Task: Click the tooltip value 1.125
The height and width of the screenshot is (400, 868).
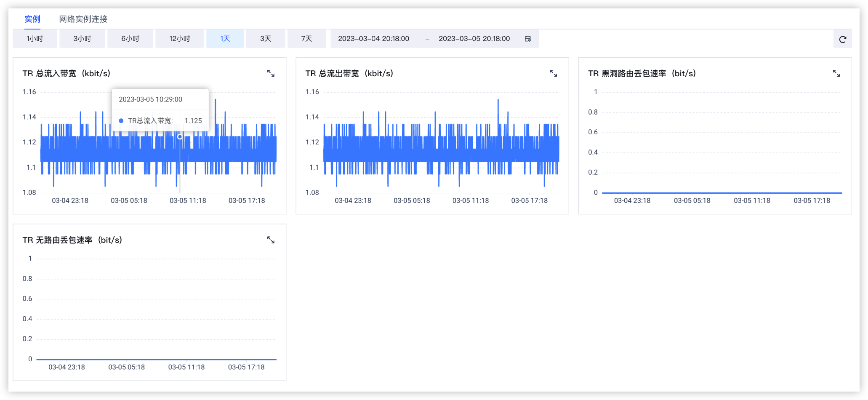Action: point(193,121)
